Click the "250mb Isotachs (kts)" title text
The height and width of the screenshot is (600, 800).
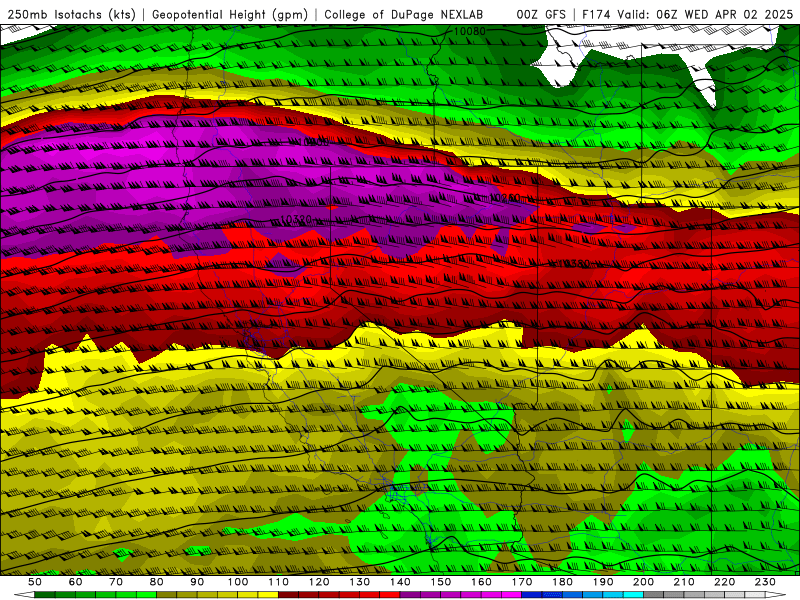(71, 14)
